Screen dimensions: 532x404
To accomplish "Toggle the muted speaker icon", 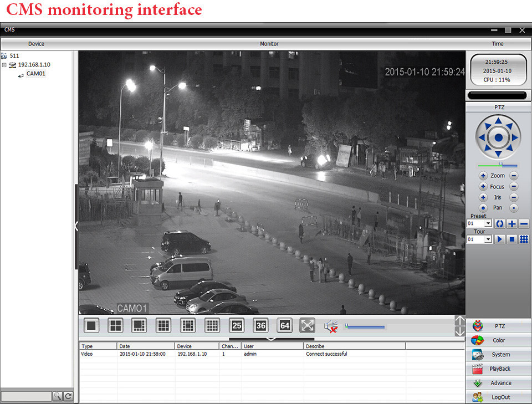I will 331,326.
